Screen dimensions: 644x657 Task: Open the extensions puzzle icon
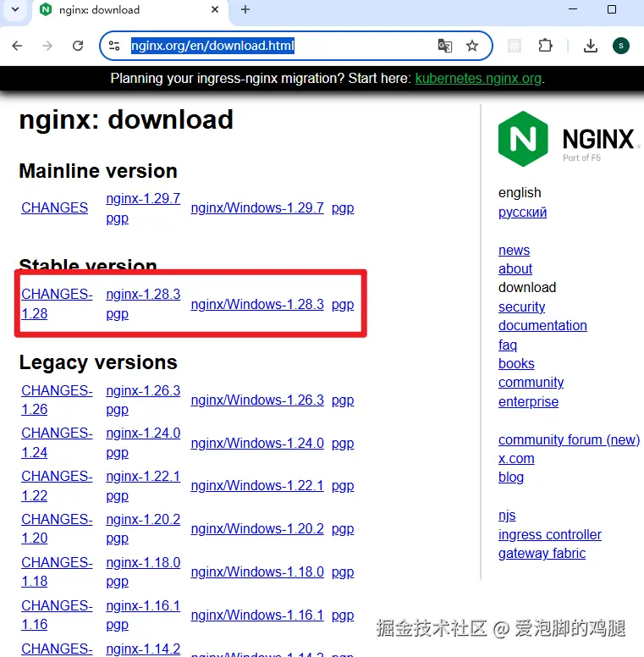[x=545, y=46]
